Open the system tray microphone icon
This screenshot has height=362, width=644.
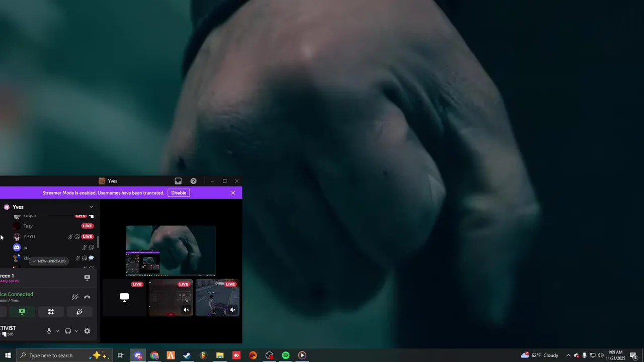(x=584, y=355)
